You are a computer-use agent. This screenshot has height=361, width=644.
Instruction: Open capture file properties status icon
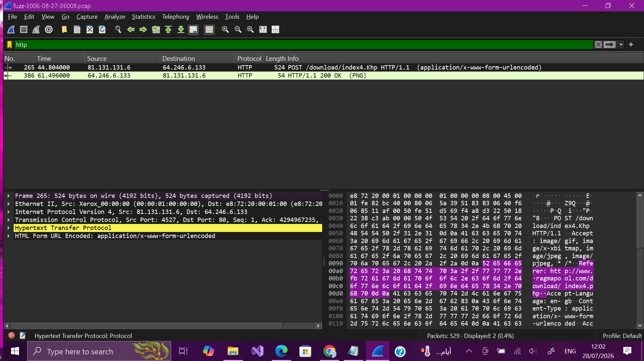[x=23, y=336]
